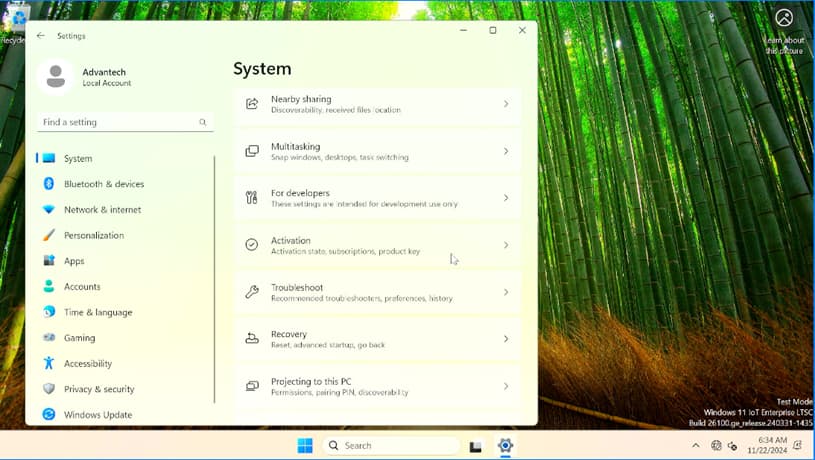
Task: Open Bluetooth & devices icon in sidebar
Action: point(49,183)
